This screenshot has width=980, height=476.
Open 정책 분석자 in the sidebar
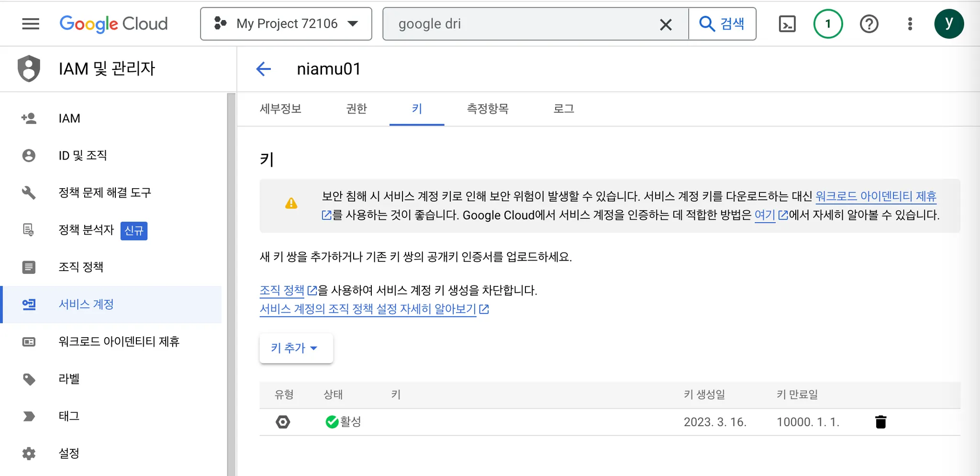click(x=111, y=230)
